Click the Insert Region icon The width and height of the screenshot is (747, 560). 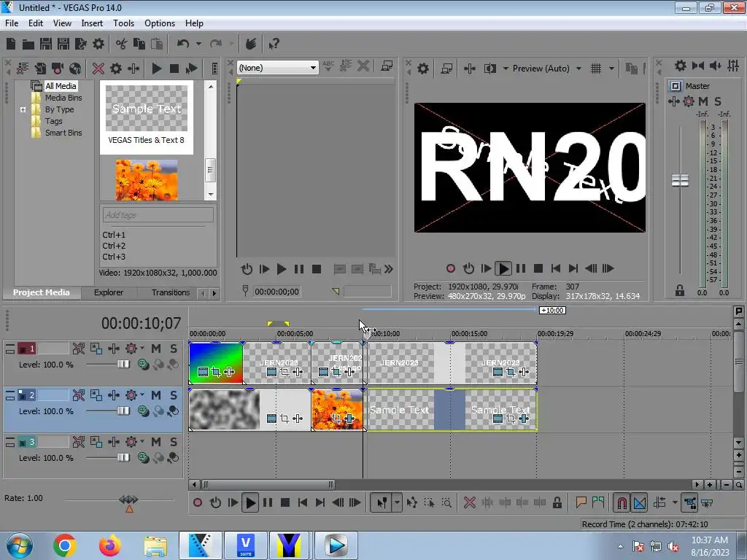click(x=598, y=502)
